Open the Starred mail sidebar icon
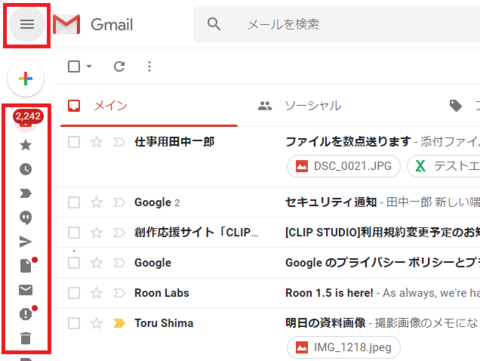This screenshot has height=361, width=480. click(x=26, y=145)
